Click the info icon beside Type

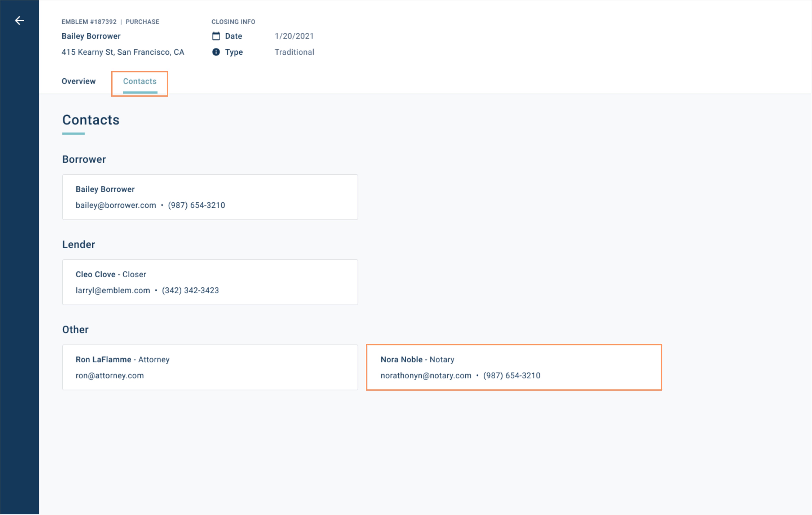216,52
